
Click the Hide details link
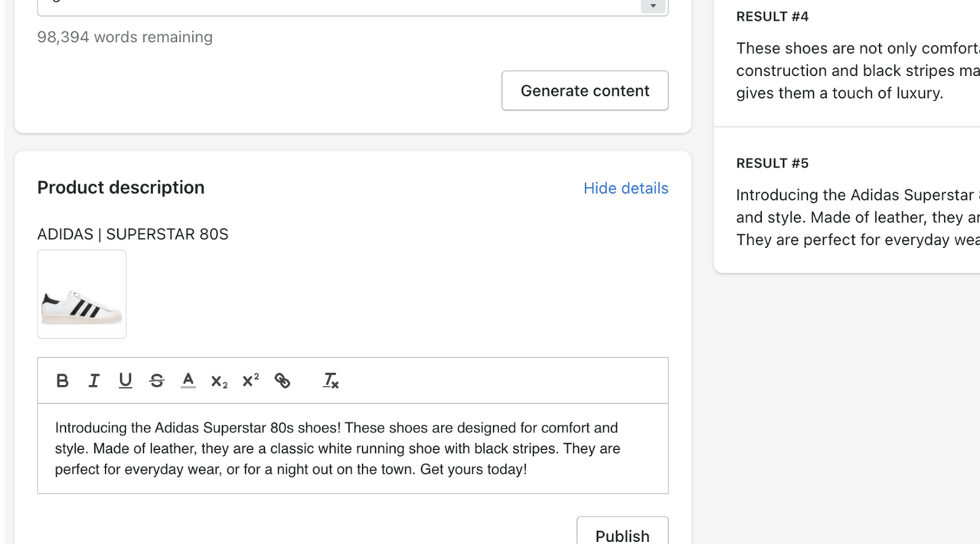coord(626,188)
